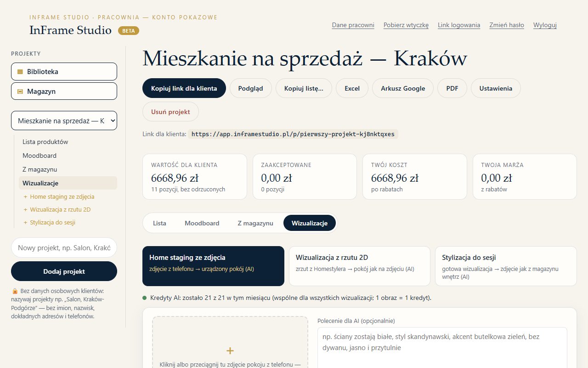The image size is (588, 368).
Task: Open project Ustawienia button
Action: [x=496, y=88]
